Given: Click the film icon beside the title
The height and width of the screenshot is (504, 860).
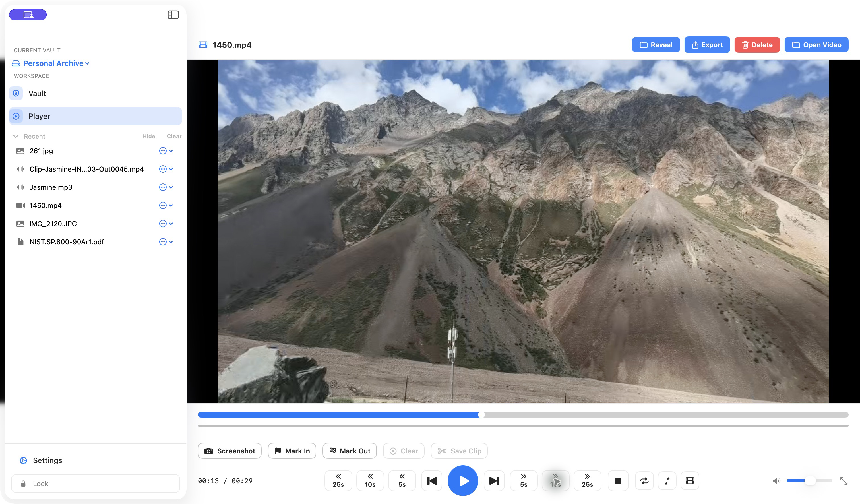Looking at the screenshot, I should (x=203, y=45).
